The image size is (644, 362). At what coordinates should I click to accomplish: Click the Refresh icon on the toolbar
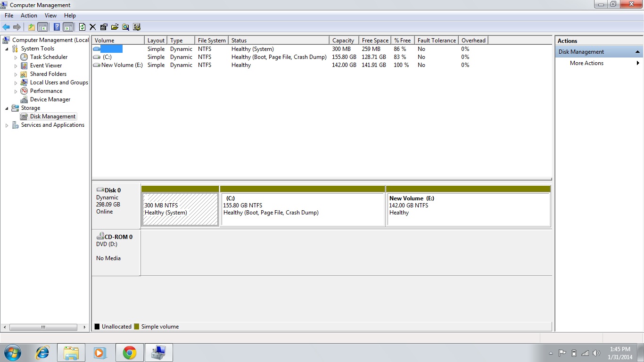pos(81,27)
